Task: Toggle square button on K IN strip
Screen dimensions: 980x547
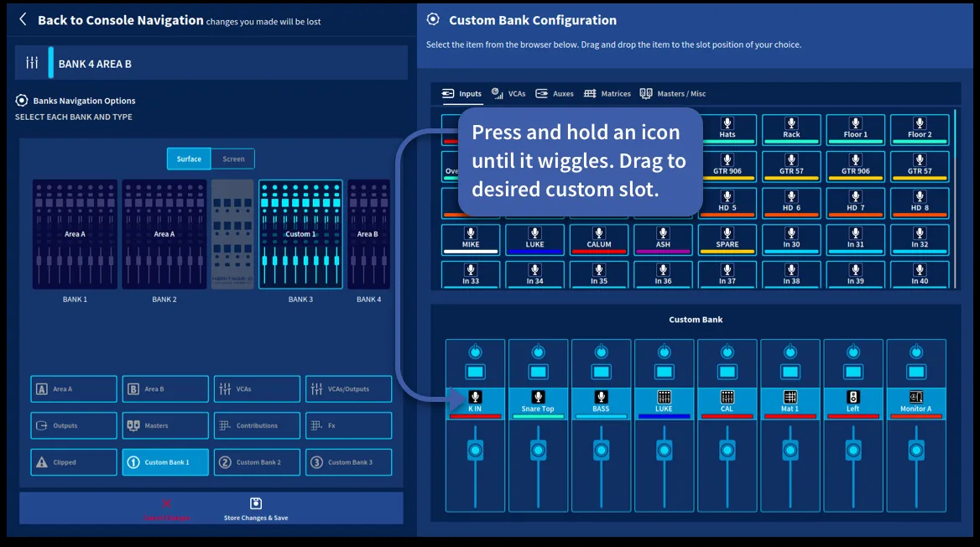Action: (x=475, y=372)
